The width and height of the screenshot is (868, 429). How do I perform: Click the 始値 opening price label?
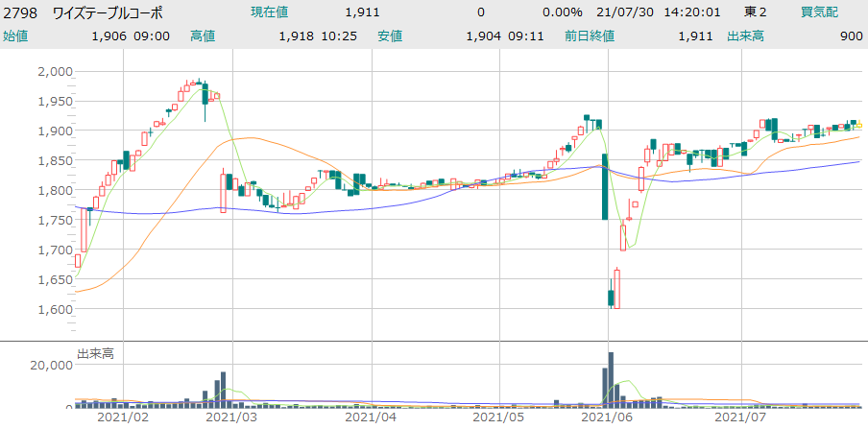point(18,36)
